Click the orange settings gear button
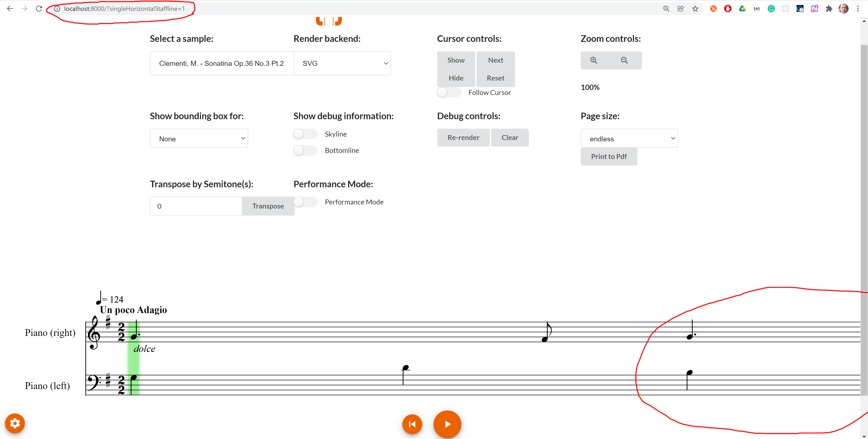This screenshot has width=868, height=439. click(15, 423)
